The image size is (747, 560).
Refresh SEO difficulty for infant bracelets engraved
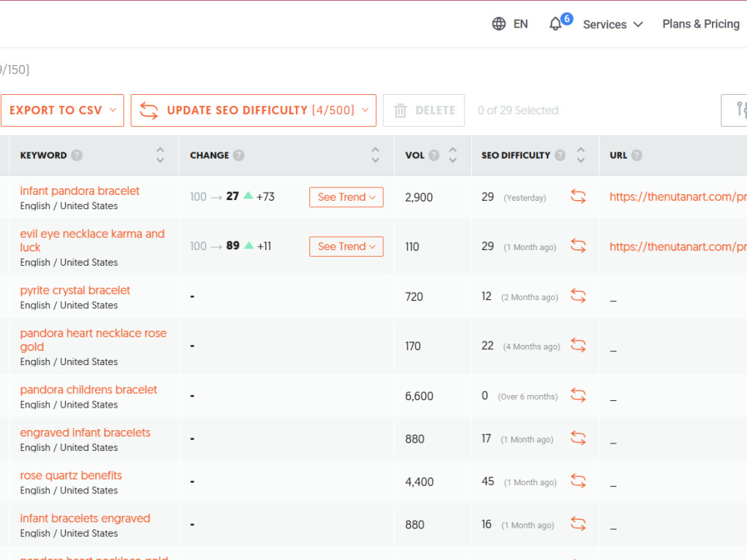[x=578, y=524]
